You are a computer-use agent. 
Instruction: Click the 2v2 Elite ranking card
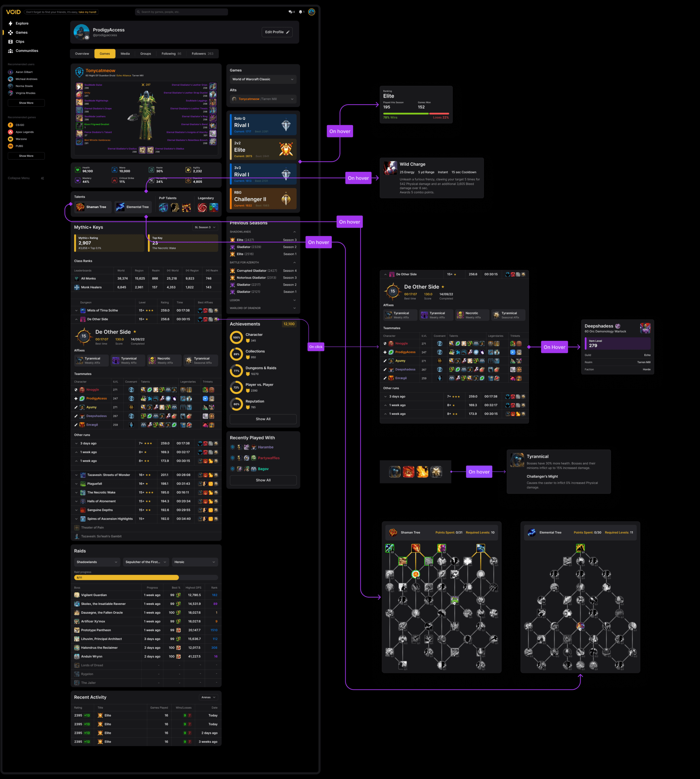point(263,149)
